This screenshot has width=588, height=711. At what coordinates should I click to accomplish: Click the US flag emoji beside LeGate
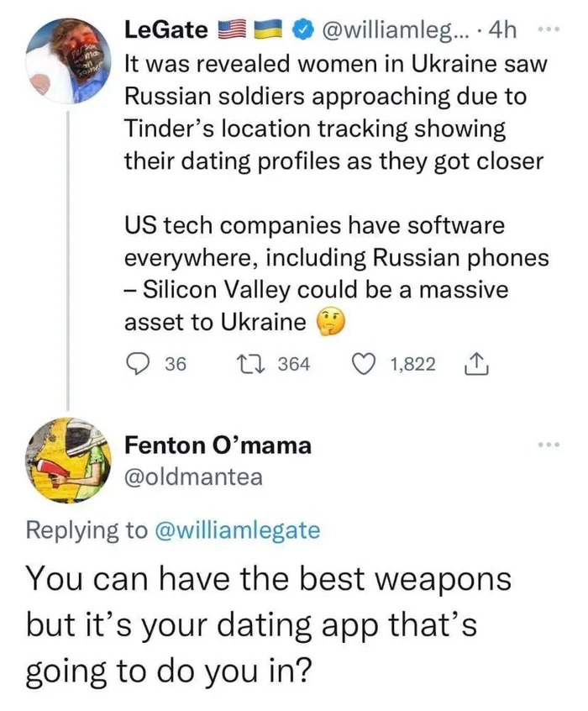pos(231,30)
